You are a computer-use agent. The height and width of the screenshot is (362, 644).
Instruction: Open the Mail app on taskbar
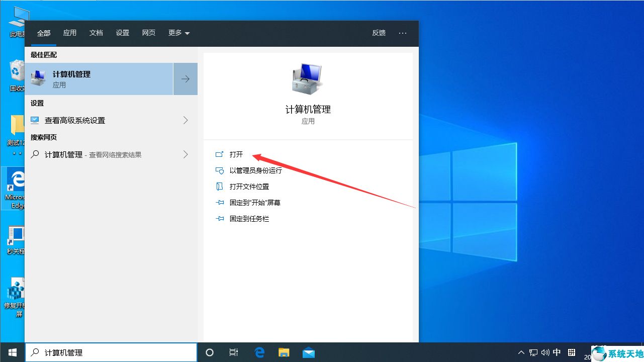[309, 352]
